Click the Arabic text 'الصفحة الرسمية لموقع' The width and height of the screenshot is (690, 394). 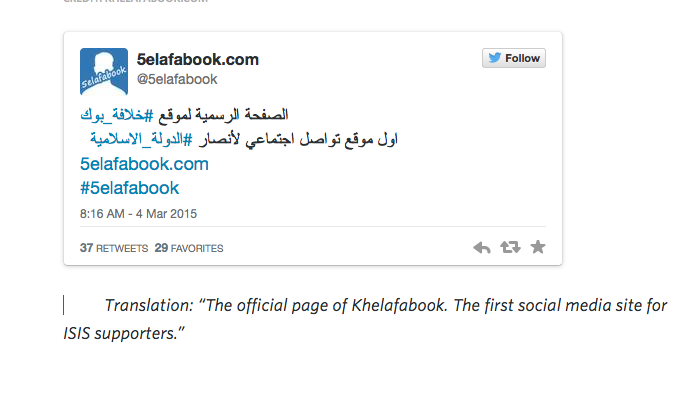coord(223,115)
